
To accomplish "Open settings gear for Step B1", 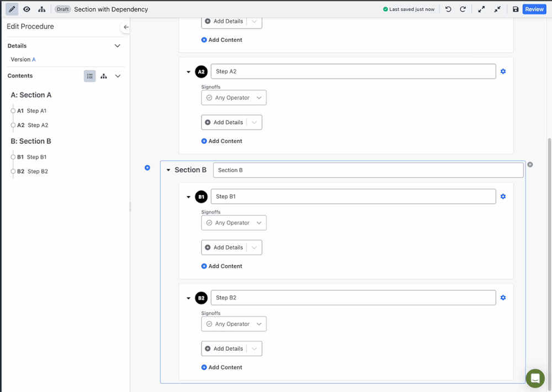I will [503, 196].
